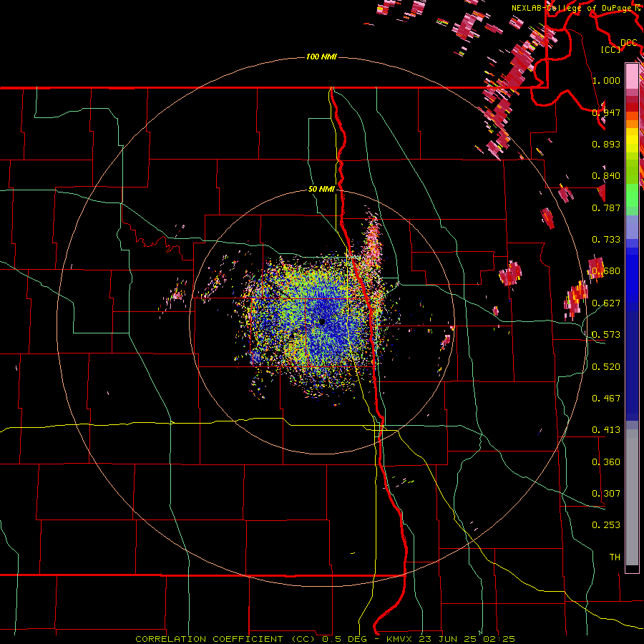Click the 100 NMI range ring label

321,57
